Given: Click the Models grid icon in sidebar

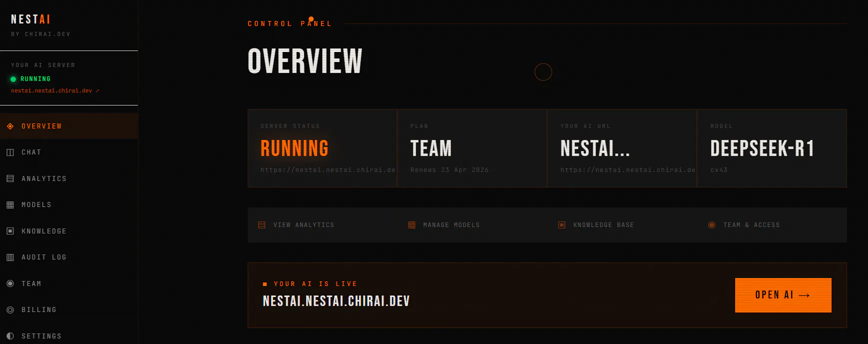Looking at the screenshot, I should [x=10, y=205].
